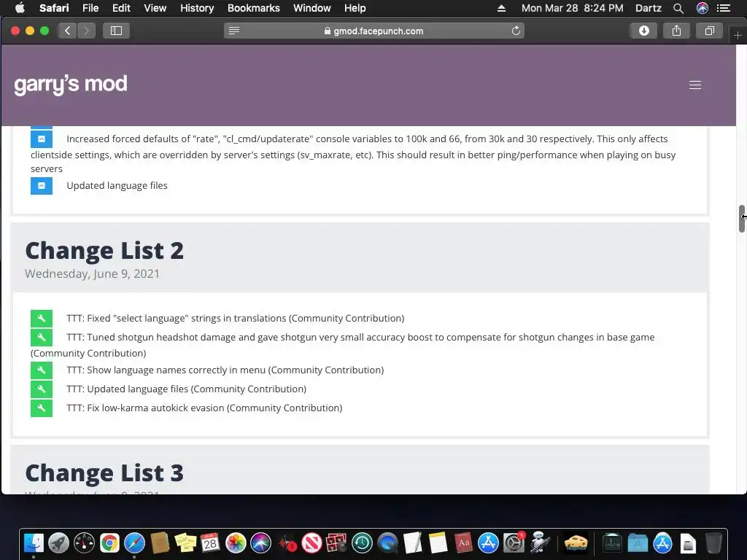Launch QuickTime Player from the dock
The image size is (747, 560).
tap(387, 542)
